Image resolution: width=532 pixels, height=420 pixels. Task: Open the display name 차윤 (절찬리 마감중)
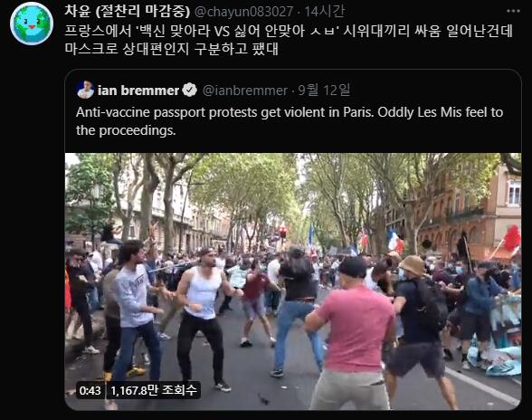[128, 12]
